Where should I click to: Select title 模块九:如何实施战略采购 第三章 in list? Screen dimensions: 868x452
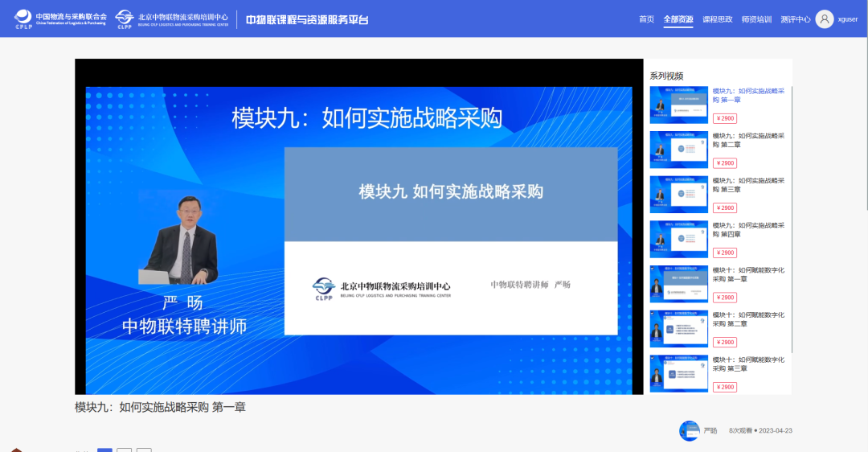(748, 185)
